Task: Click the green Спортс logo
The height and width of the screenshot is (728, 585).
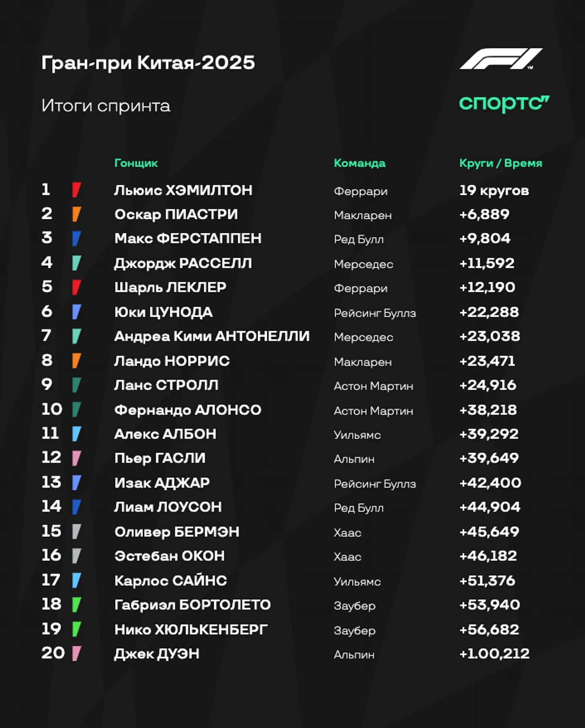Action: (x=504, y=103)
